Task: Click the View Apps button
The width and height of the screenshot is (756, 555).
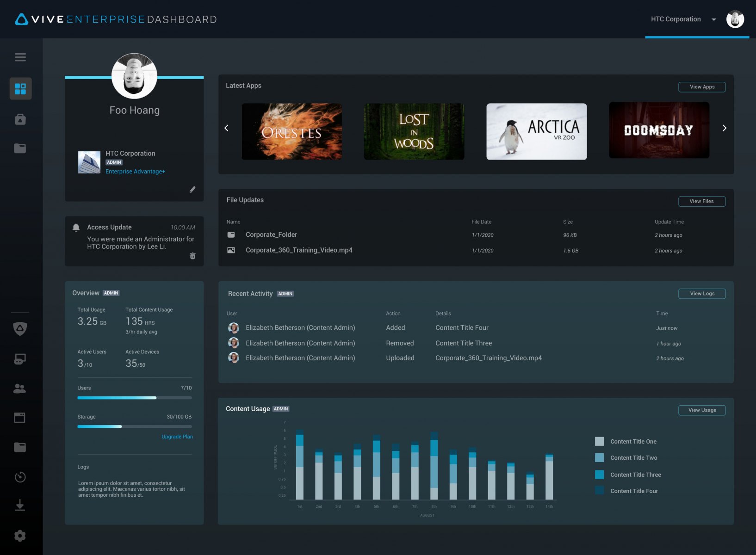Action: (701, 87)
